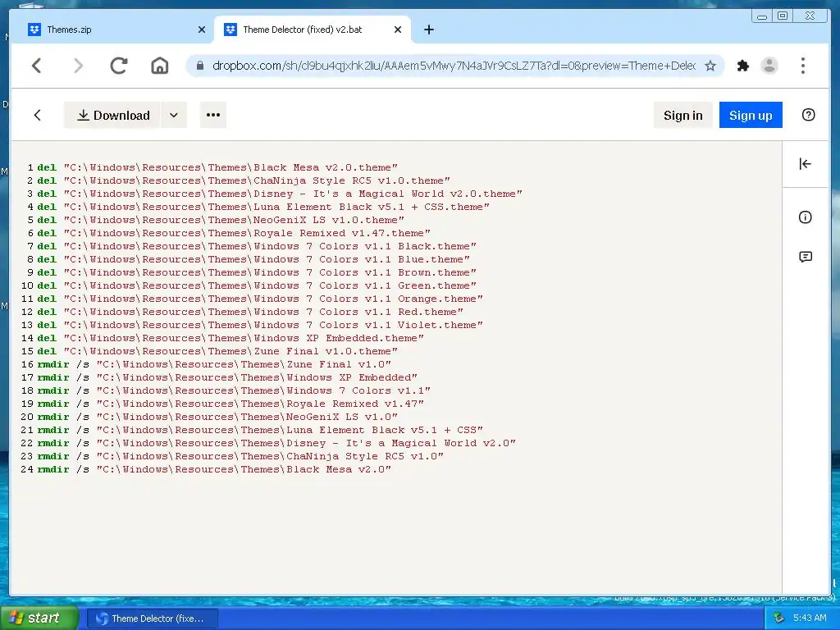Click the 5:43 AM taskbar clock
Screen dimensions: 840x630
coord(810,619)
